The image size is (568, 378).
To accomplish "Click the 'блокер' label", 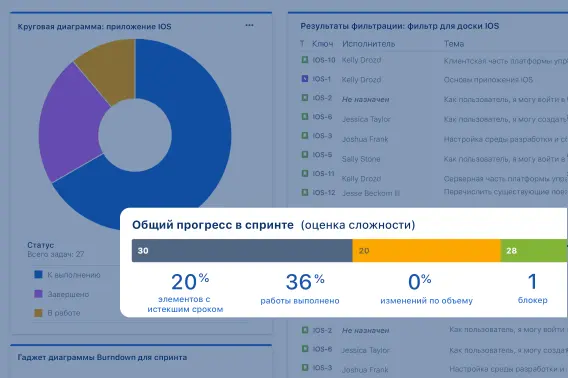I will pos(532,300).
